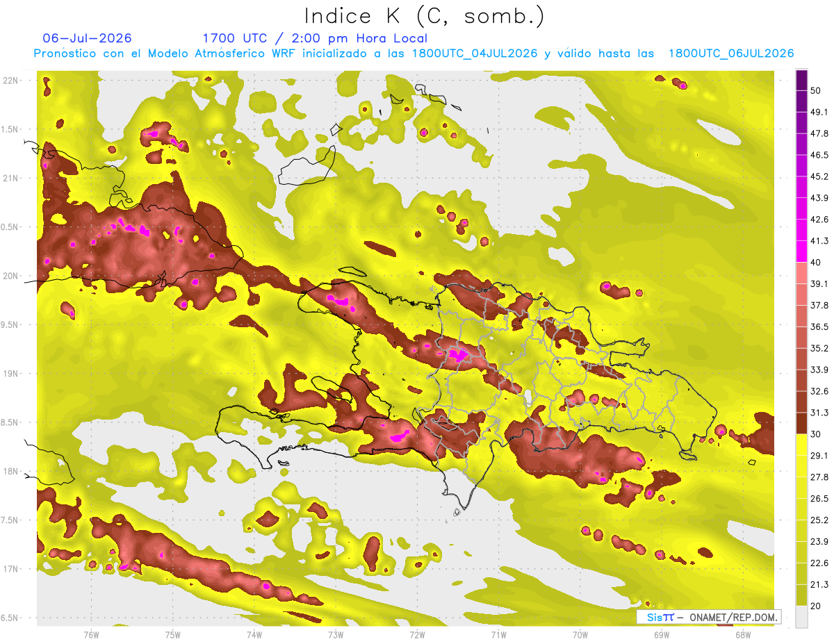Image resolution: width=834 pixels, height=644 pixels.
Task: Click the "32.6" color scale value
Action: coord(819,391)
